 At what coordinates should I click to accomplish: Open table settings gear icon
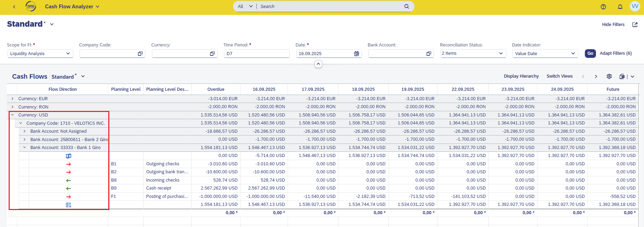609,77
